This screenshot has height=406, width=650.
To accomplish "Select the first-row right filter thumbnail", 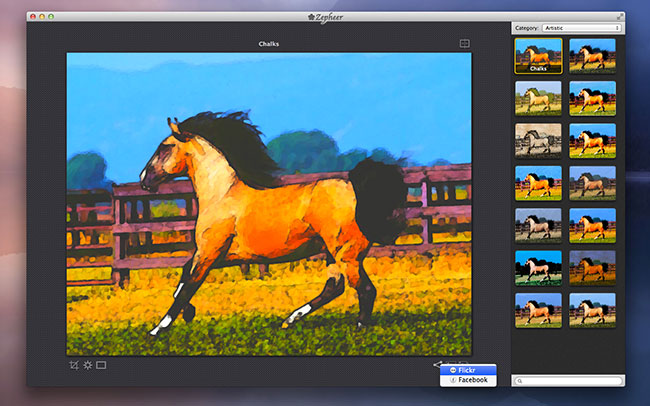I will (x=593, y=55).
